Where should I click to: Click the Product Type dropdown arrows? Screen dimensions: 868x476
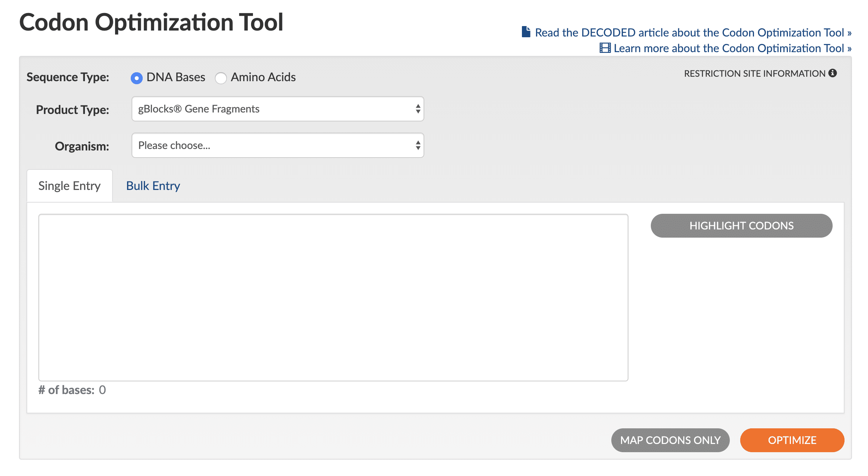coord(418,109)
